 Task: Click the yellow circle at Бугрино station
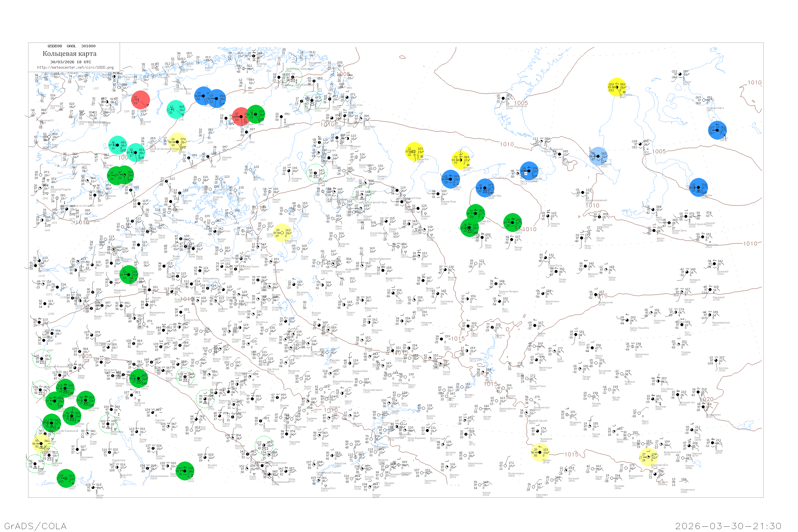click(461, 159)
